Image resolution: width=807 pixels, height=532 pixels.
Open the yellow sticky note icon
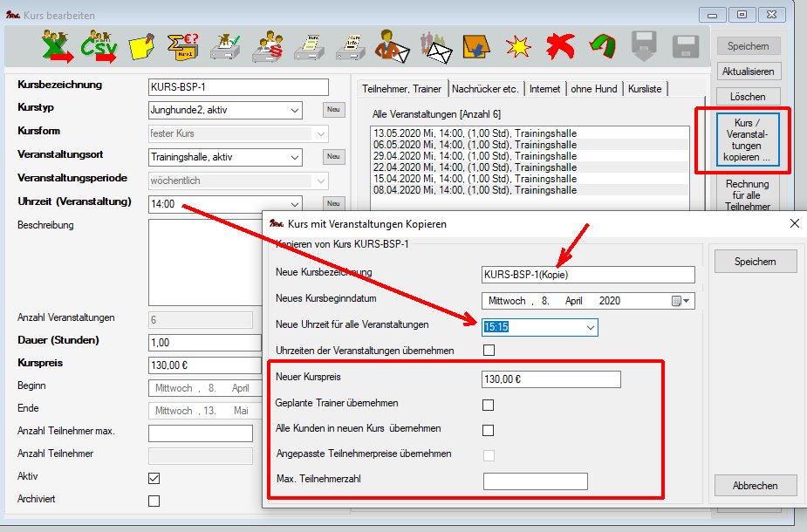[x=142, y=45]
